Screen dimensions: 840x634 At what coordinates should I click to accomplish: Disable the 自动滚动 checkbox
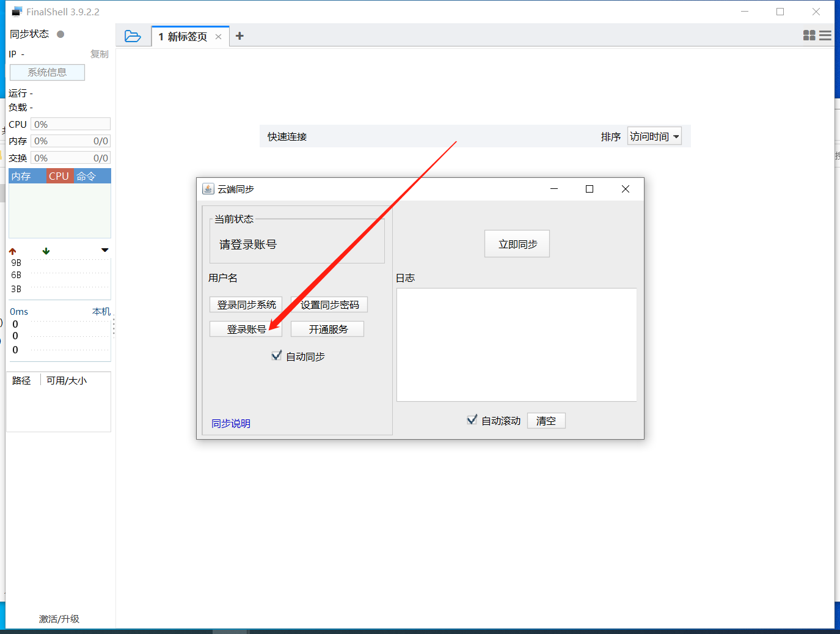click(472, 419)
